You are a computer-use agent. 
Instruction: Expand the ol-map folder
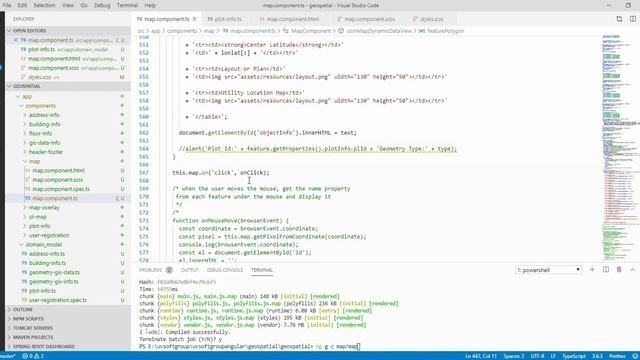[38, 217]
